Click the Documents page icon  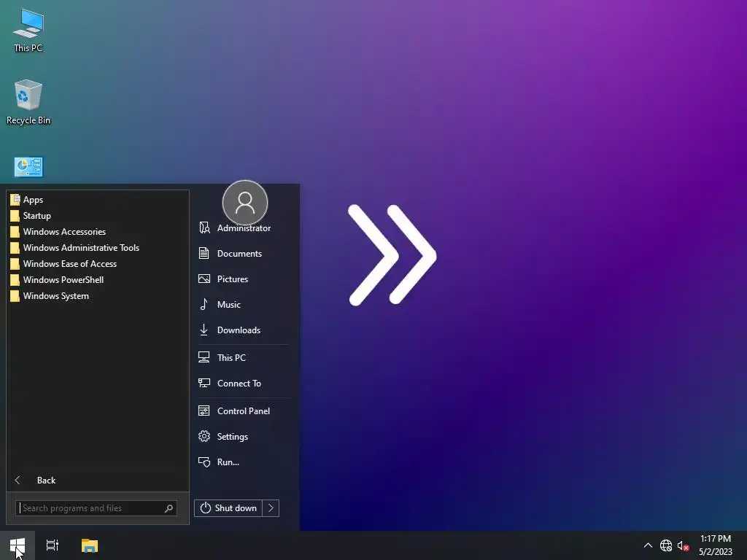[204, 253]
